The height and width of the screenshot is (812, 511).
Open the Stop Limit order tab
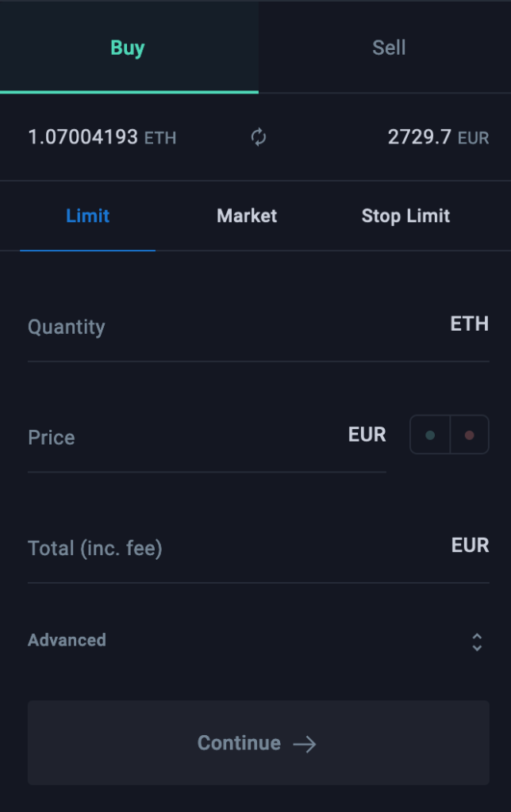[405, 216]
